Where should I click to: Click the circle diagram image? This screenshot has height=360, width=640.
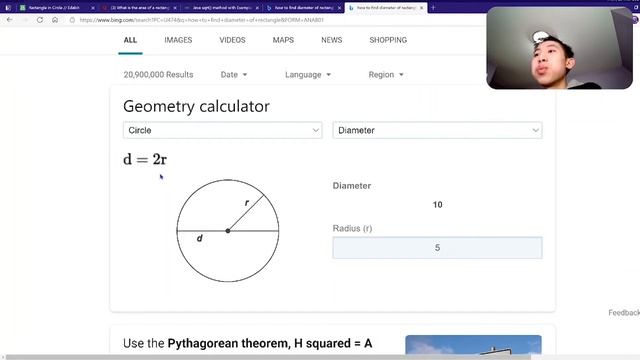pos(228,231)
